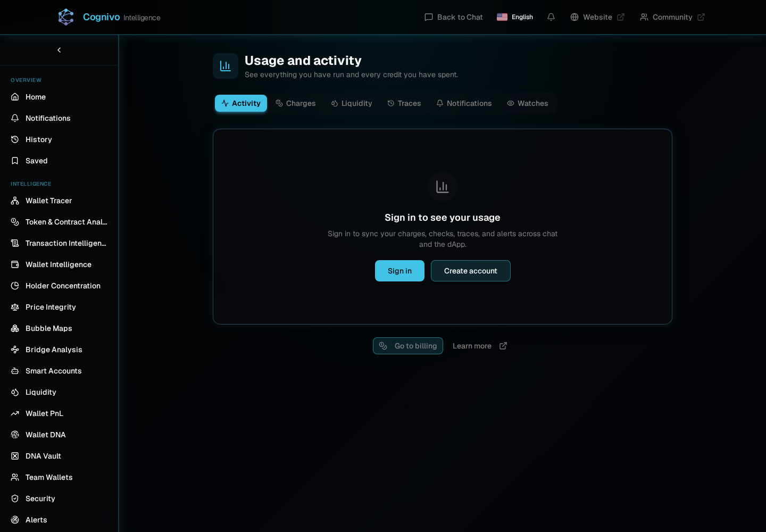Click the Website globe icon
This screenshot has width=766, height=532.
point(574,17)
